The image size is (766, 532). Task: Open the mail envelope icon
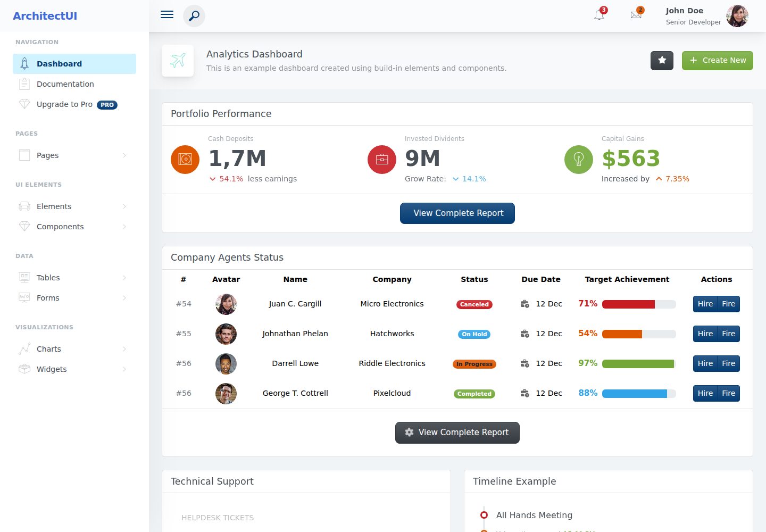(x=636, y=15)
